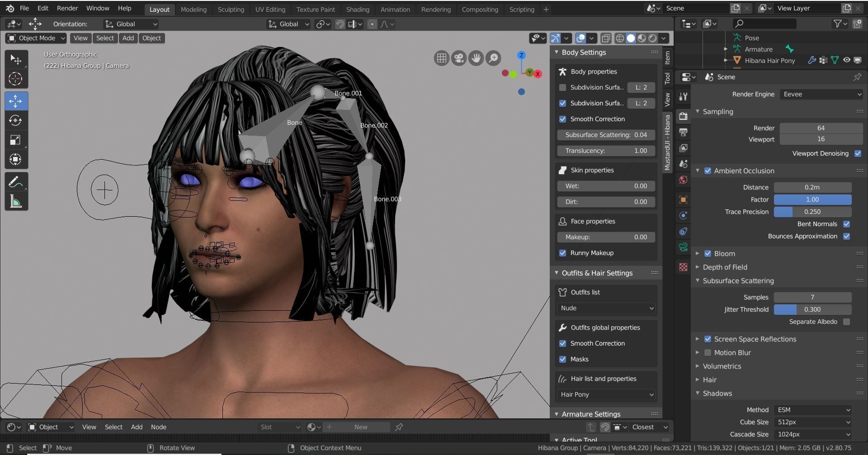Pin the Scene properties context

point(857,77)
